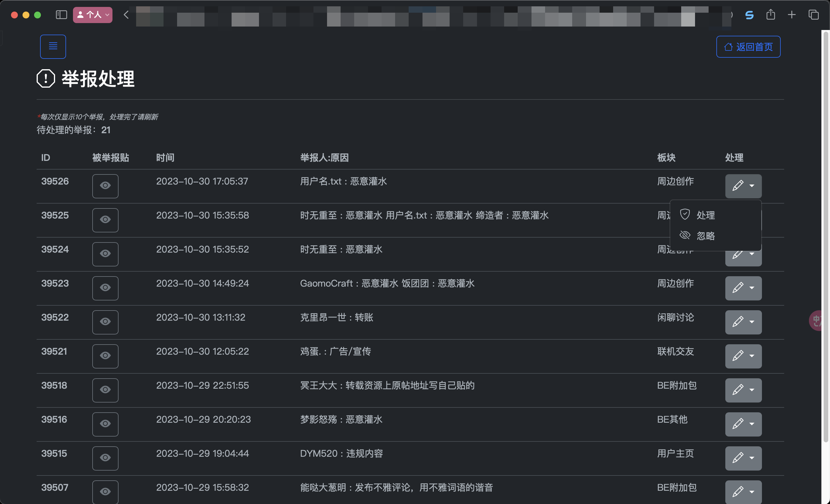Click the 用户主页 board cell
Screen dimensions: 830x504
click(675, 453)
